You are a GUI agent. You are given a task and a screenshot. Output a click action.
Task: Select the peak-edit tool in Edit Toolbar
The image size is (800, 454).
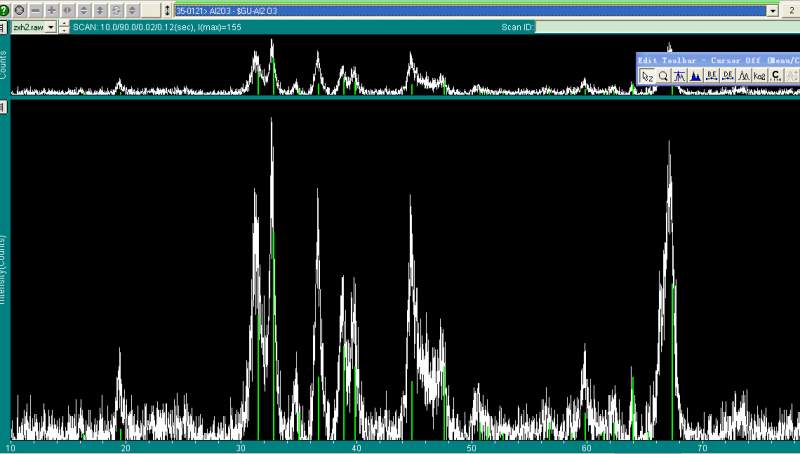point(679,76)
